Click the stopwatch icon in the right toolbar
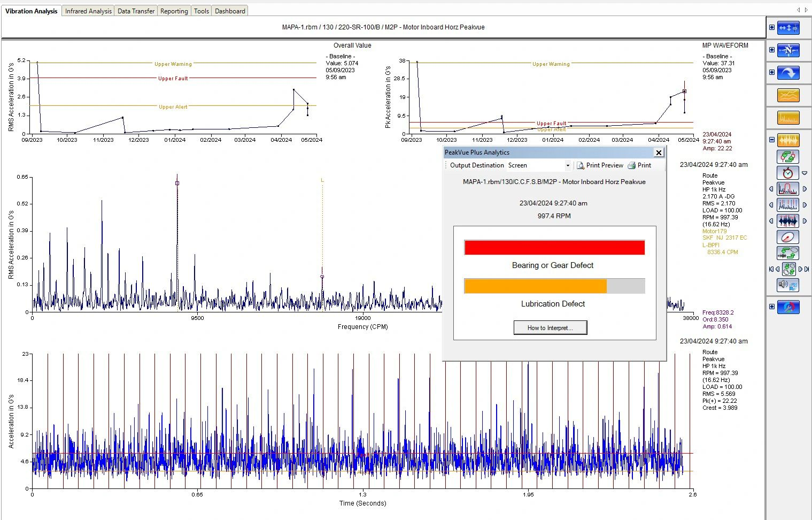The width and height of the screenshot is (812, 520). coord(788,173)
